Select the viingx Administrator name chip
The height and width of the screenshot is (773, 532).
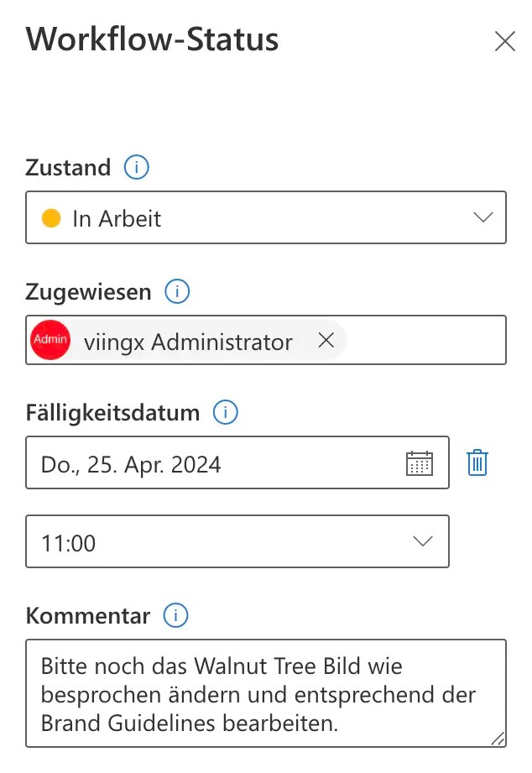coord(188,342)
